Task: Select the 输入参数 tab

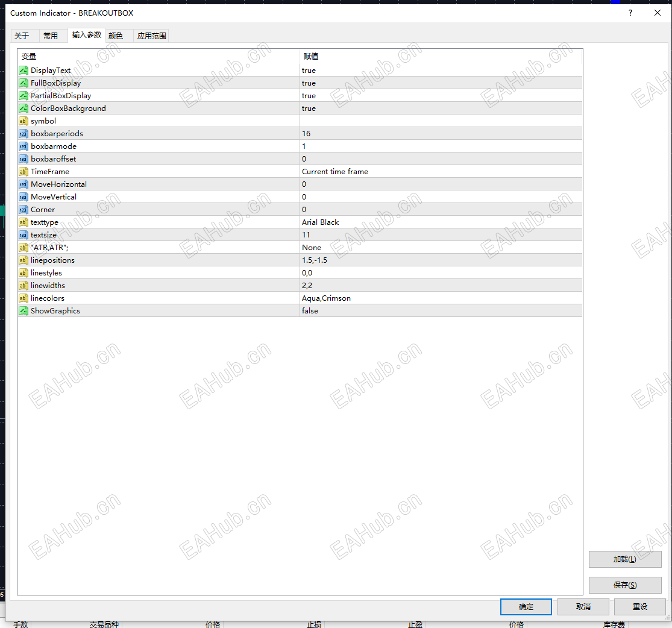Action: (87, 35)
